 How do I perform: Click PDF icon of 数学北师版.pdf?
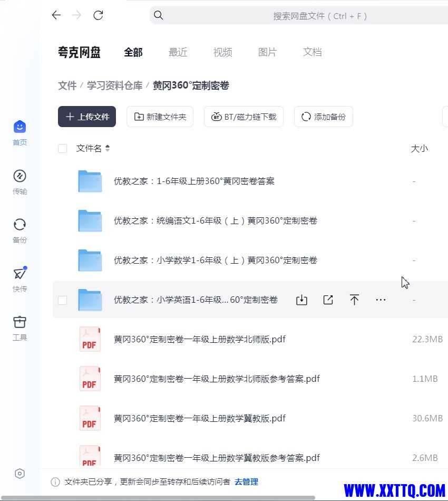(x=90, y=339)
